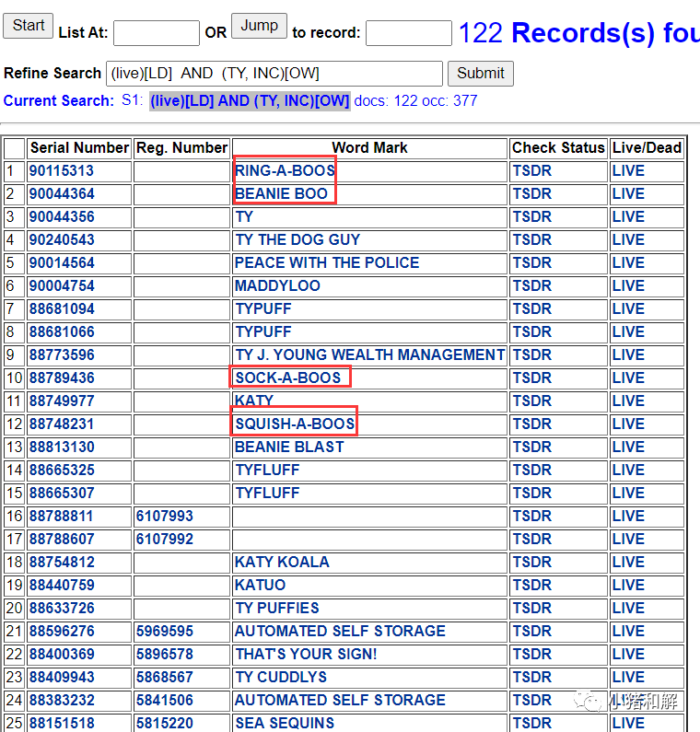The height and width of the screenshot is (732, 700).
Task: Open serial number 88665325
Action: coord(62,471)
